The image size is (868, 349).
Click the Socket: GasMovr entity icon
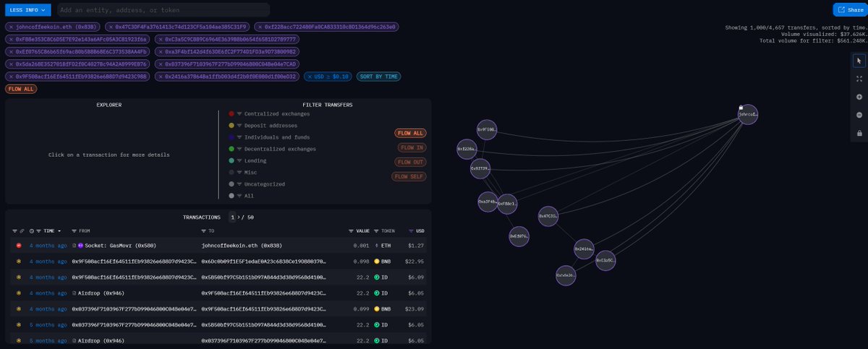80,246
